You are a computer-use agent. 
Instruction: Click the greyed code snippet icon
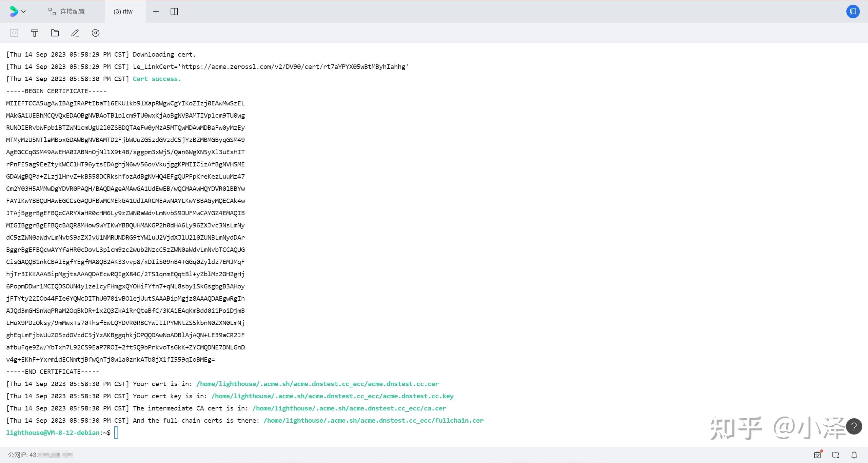click(x=14, y=33)
